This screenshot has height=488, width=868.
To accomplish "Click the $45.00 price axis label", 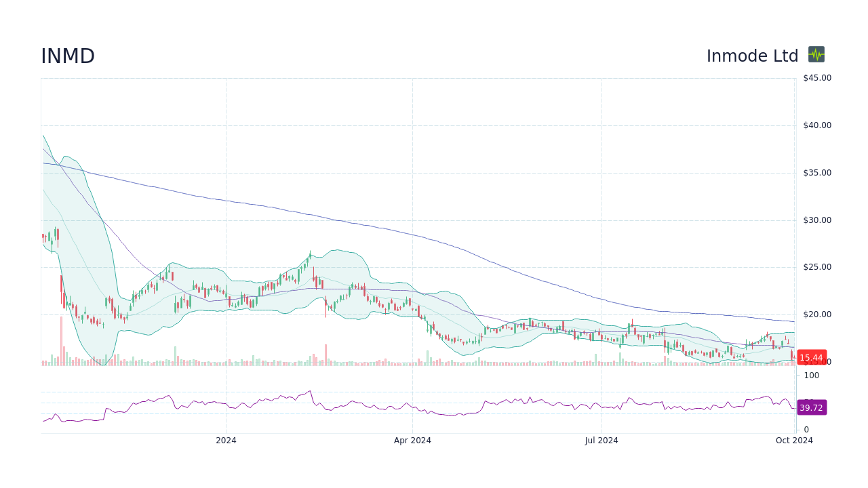I will pyautogui.click(x=817, y=78).
